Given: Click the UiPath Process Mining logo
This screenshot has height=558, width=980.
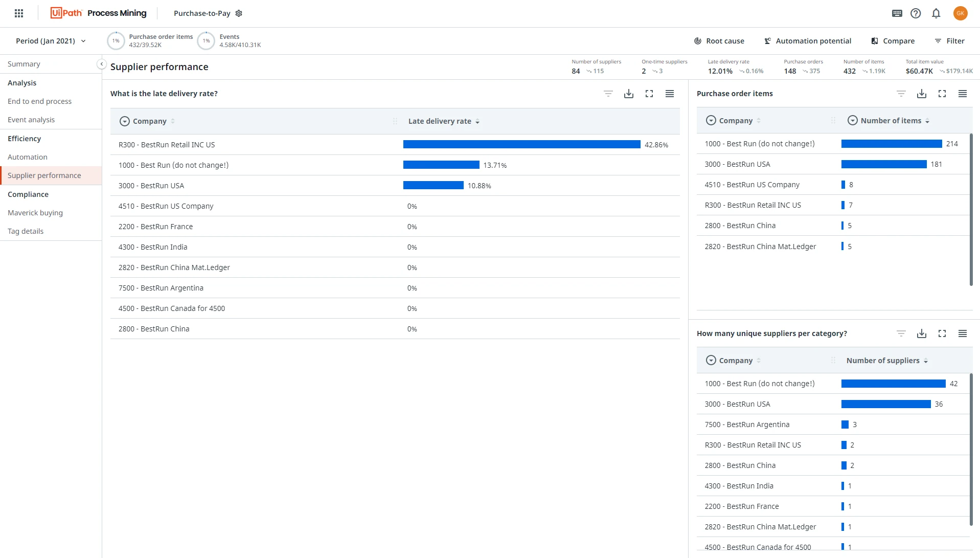Looking at the screenshot, I should coord(98,13).
